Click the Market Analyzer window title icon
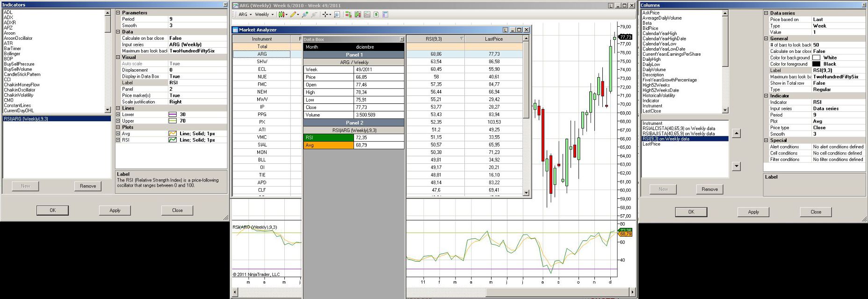The image size is (868, 299). click(235, 29)
